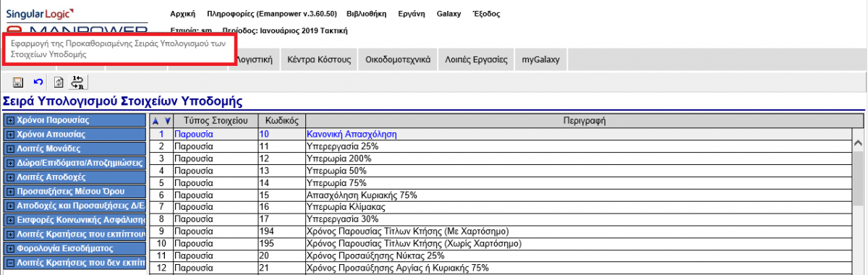Open the Οικοδομοτεχνικά tab
Viewport: 868px width, 275px height.
[x=398, y=60]
